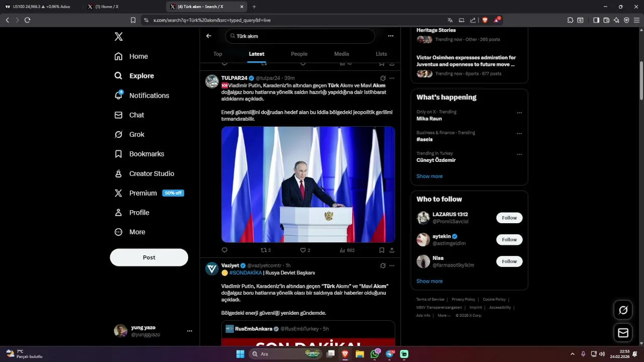
Task: Click the Post button
Action: click(x=149, y=257)
